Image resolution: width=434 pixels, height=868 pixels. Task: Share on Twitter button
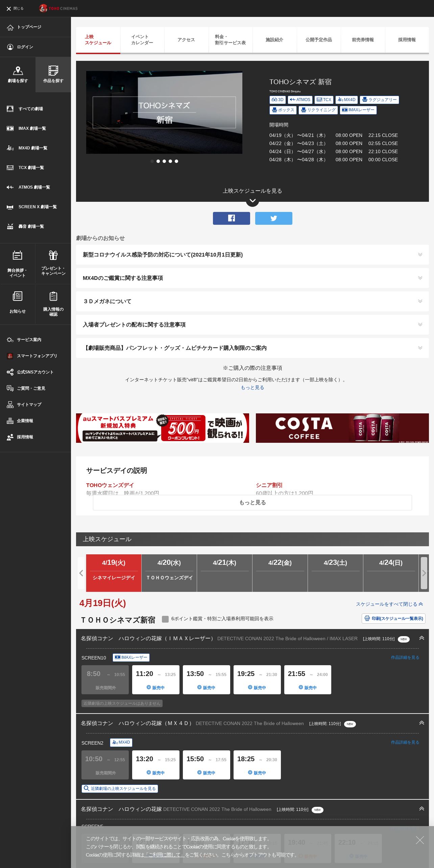(x=274, y=218)
